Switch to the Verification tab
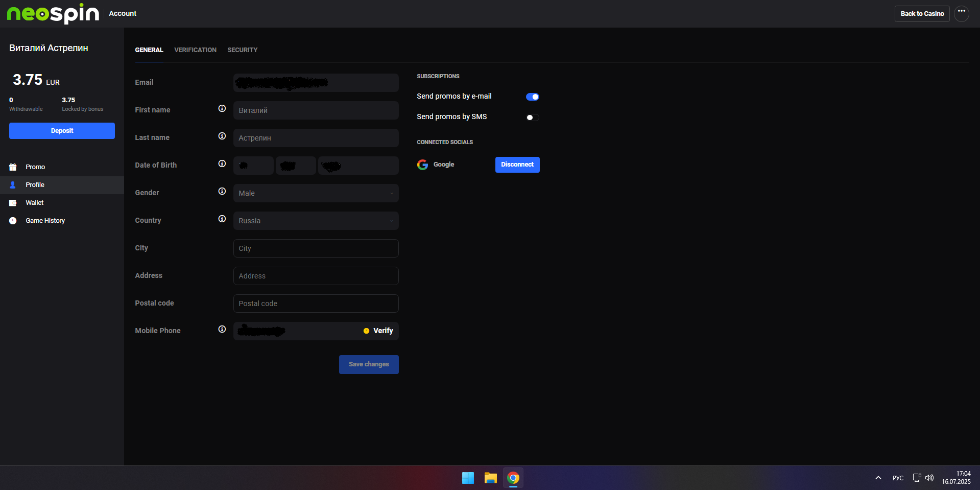 point(195,50)
